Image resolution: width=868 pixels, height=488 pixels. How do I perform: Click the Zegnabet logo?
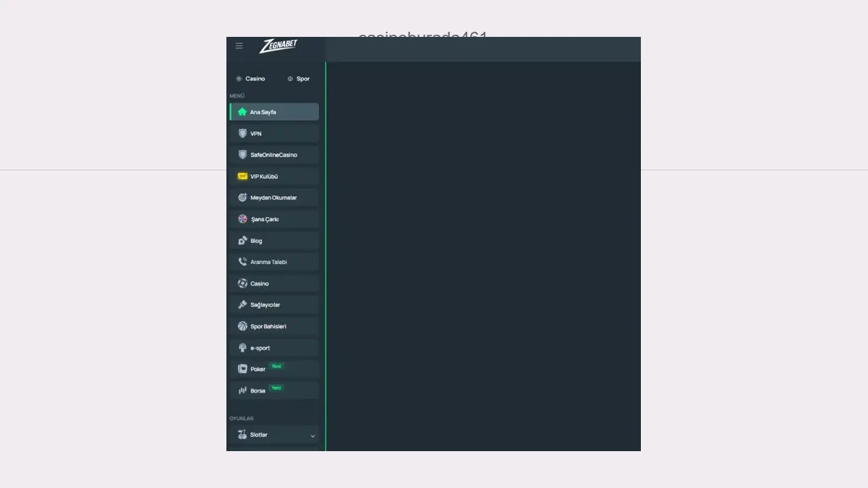pyautogui.click(x=278, y=46)
